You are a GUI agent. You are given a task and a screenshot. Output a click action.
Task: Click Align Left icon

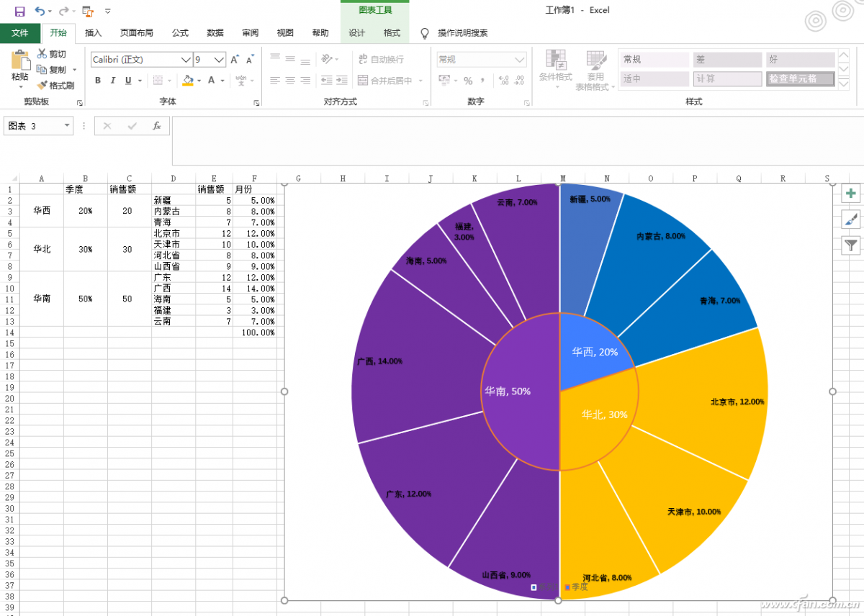click(x=275, y=81)
